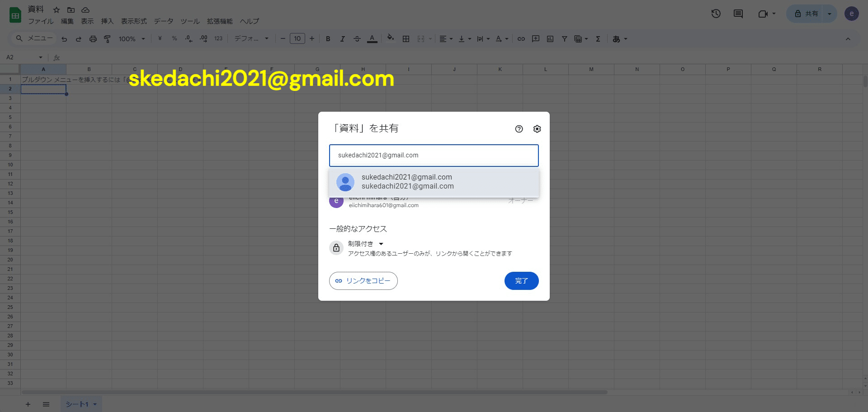
Task: Open the font family dropdown
Action: point(251,39)
